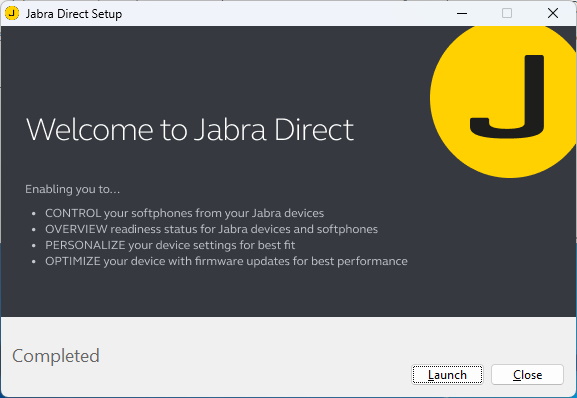
Task: Launch Jabra Direct with the Launch button
Action: click(447, 374)
